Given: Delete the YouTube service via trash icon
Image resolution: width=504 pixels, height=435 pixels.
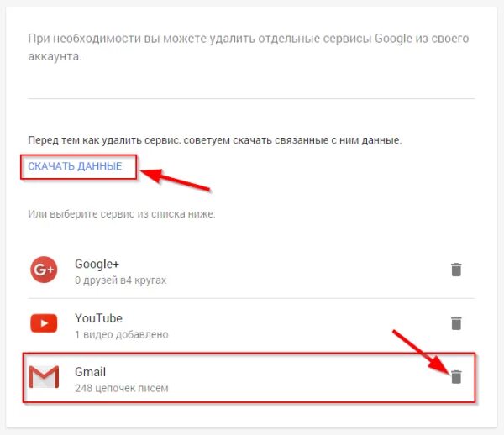Looking at the screenshot, I should coord(456,323).
